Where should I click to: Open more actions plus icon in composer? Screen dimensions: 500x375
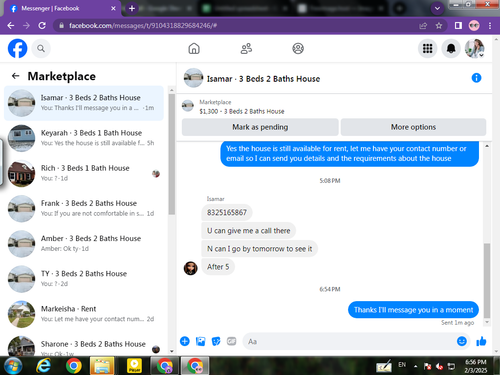pyautogui.click(x=185, y=341)
